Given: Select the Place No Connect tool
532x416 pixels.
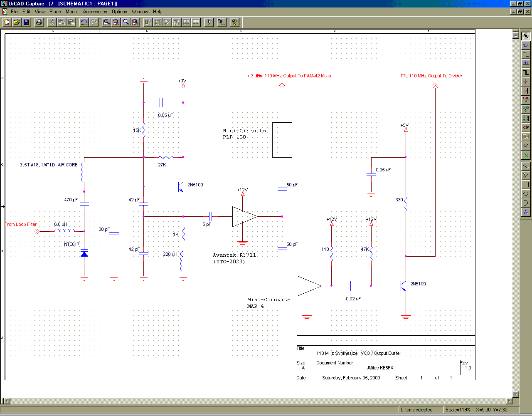Looking at the screenshot, I should click(526, 155).
